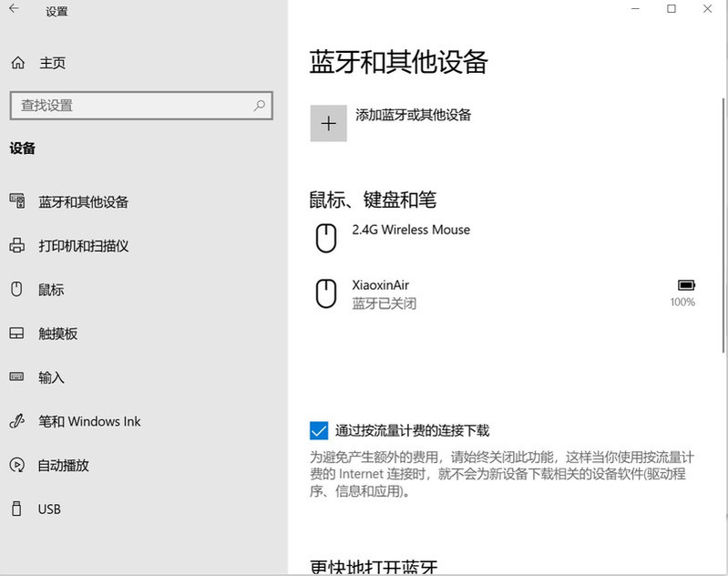Viewport: 728px width, 576px height.
Task: Click the XiaoxinAir mouse device icon
Action: click(325, 293)
